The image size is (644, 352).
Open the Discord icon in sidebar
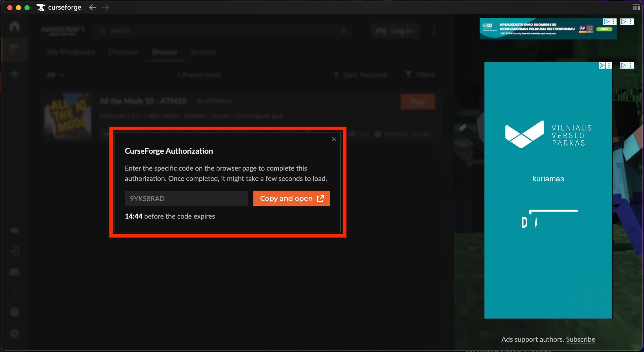(15, 272)
